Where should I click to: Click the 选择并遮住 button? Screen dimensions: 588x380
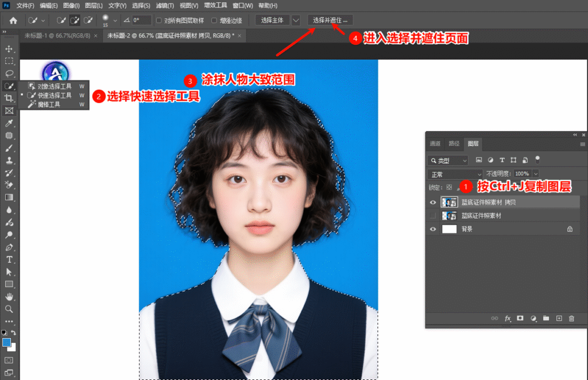click(330, 20)
